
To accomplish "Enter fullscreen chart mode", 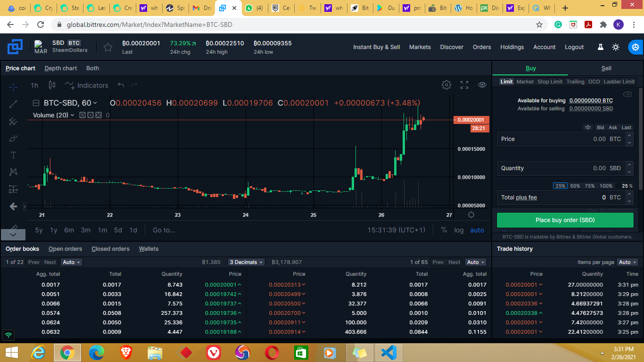I will (x=464, y=85).
